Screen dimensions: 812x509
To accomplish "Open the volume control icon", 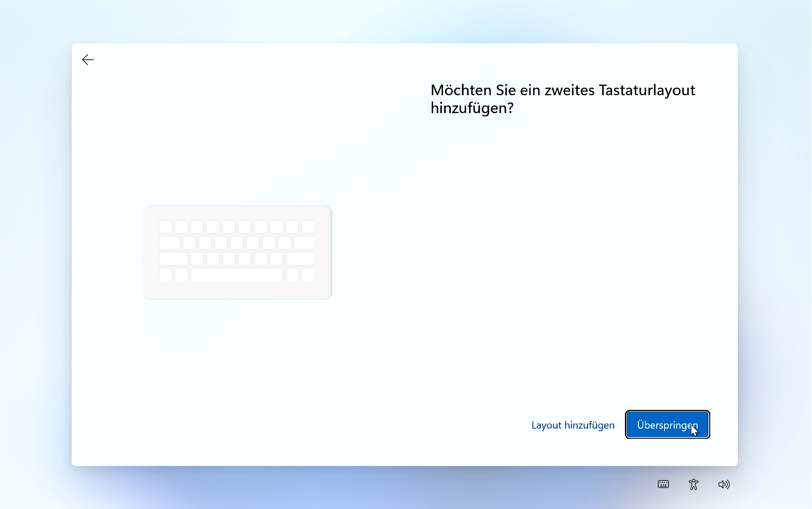I will (724, 484).
